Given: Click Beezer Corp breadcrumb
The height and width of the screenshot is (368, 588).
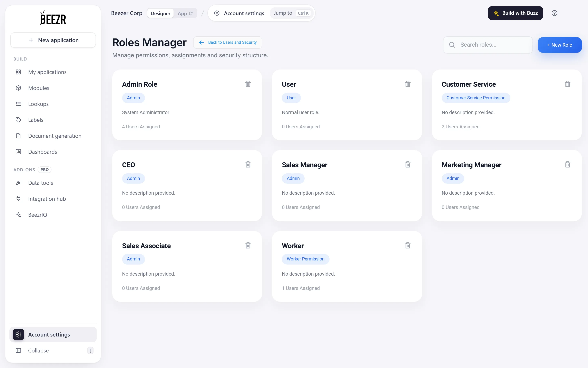Looking at the screenshot, I should tap(127, 13).
